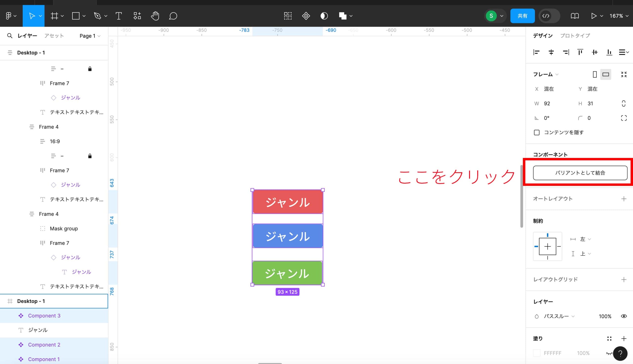The width and height of the screenshot is (633, 364).
Task: Open move tool options dropdown
Action: point(40,16)
